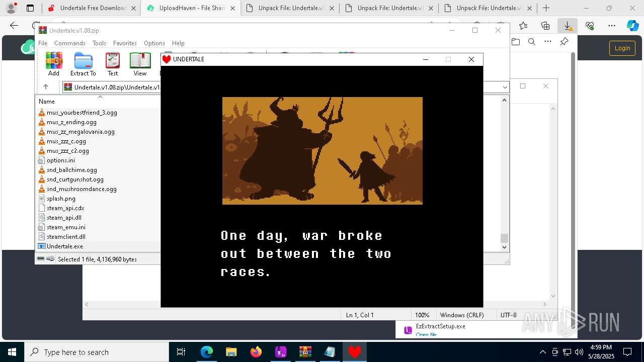This screenshot has height=362, width=644.
Task: Select mus_zzz_c2.ogg file
Action: click(x=68, y=151)
